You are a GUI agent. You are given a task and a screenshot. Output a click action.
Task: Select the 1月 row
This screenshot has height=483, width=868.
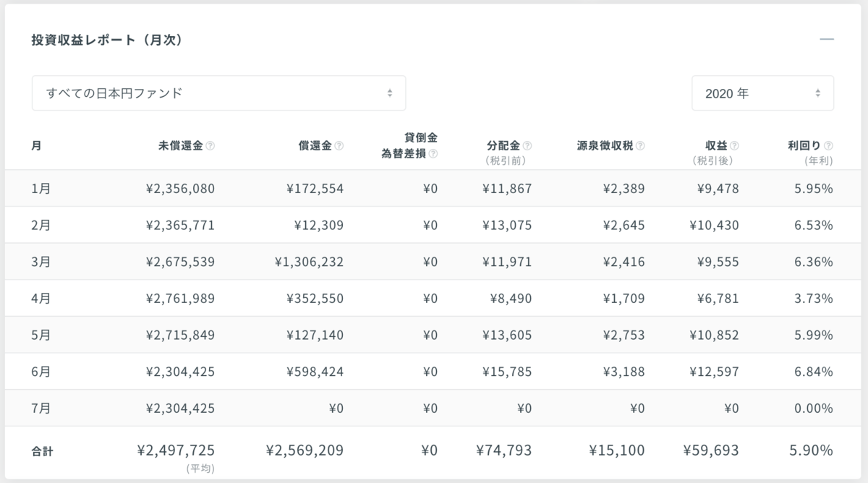pyautogui.click(x=434, y=189)
